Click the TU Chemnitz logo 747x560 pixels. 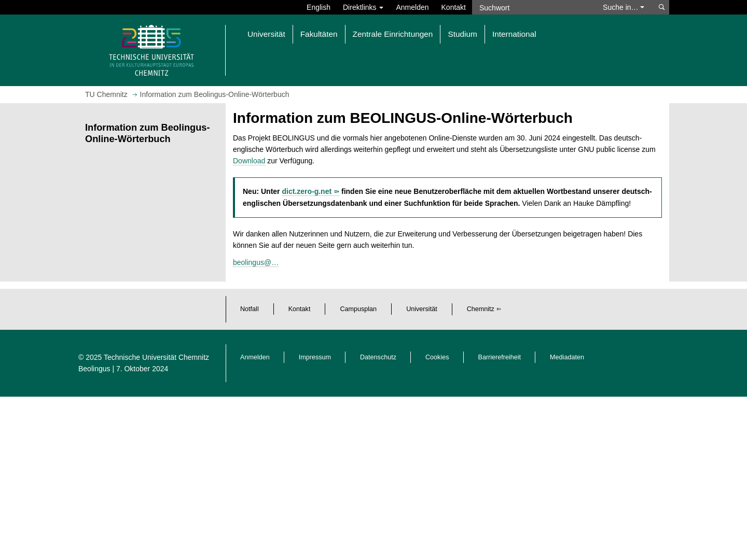coord(151,50)
